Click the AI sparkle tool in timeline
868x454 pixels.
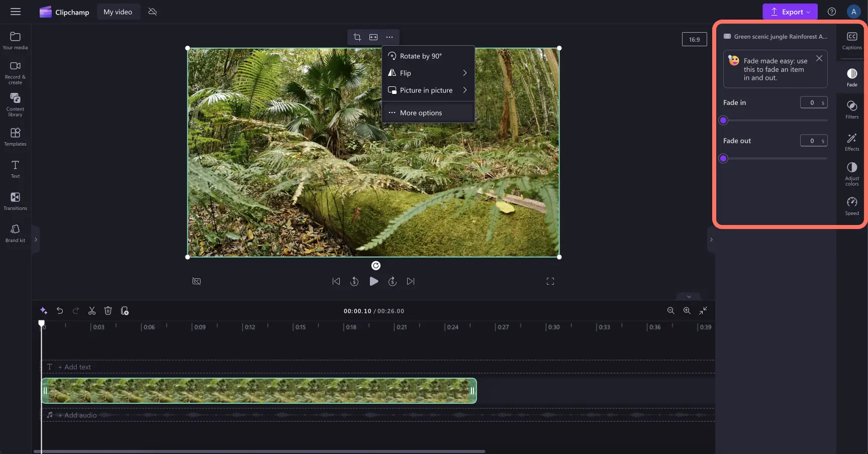tap(44, 311)
